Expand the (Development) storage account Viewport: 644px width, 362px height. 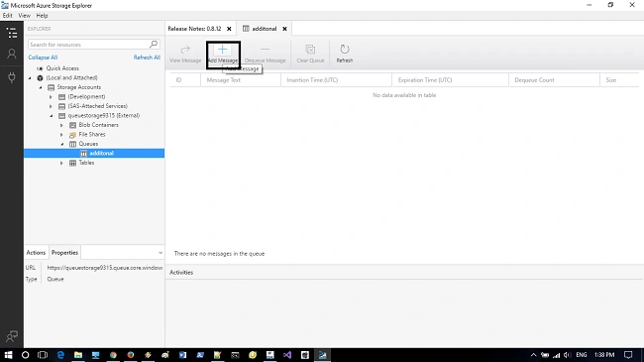(x=51, y=96)
